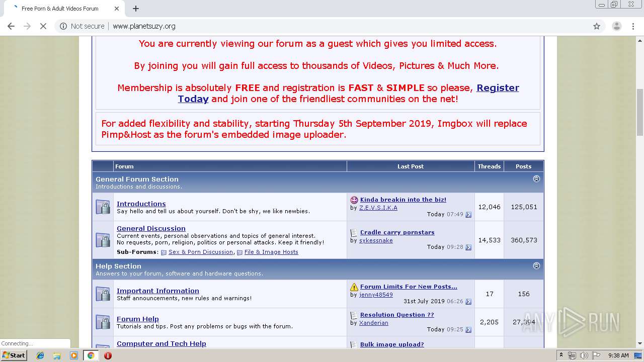Stop loading the page
The width and height of the screenshot is (644, 362).
click(43, 26)
